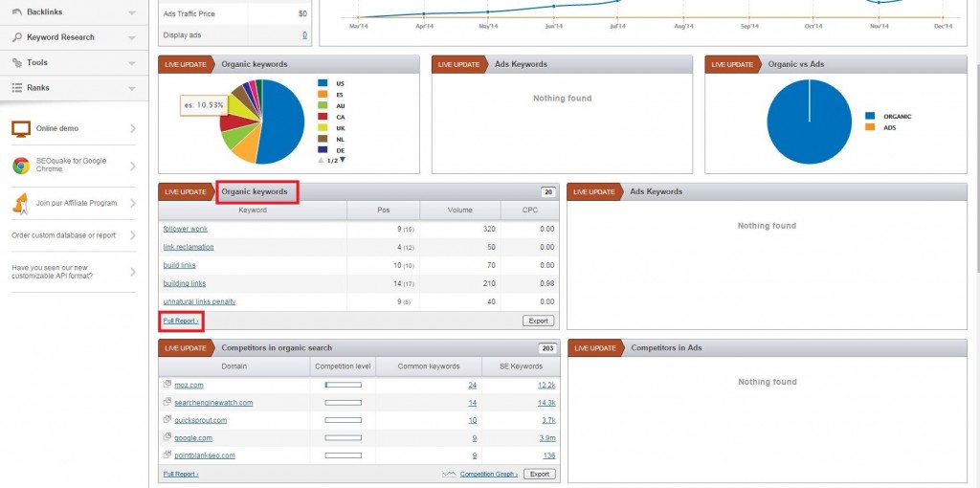Click the ES orange legend swatch

pyautogui.click(x=323, y=95)
